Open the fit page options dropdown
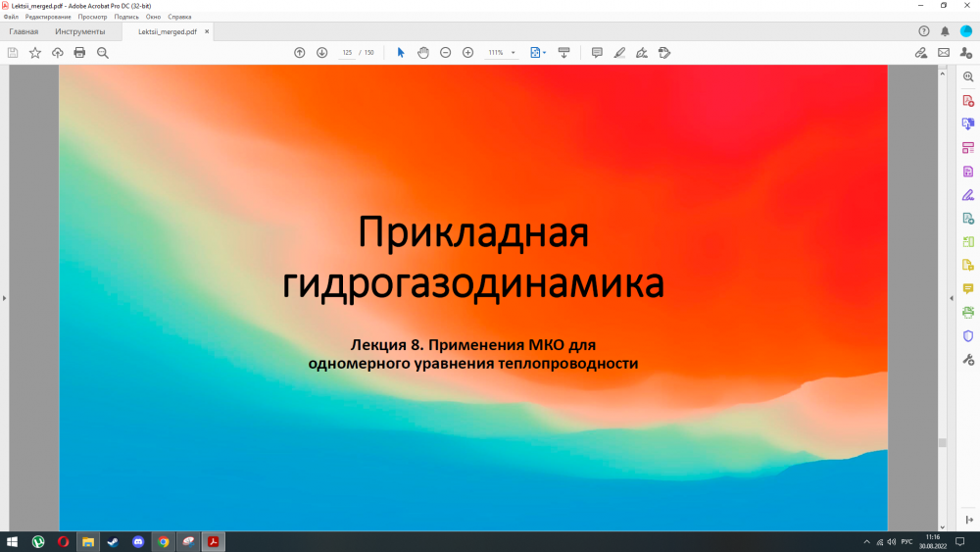Image resolution: width=980 pixels, height=552 pixels. click(538, 52)
